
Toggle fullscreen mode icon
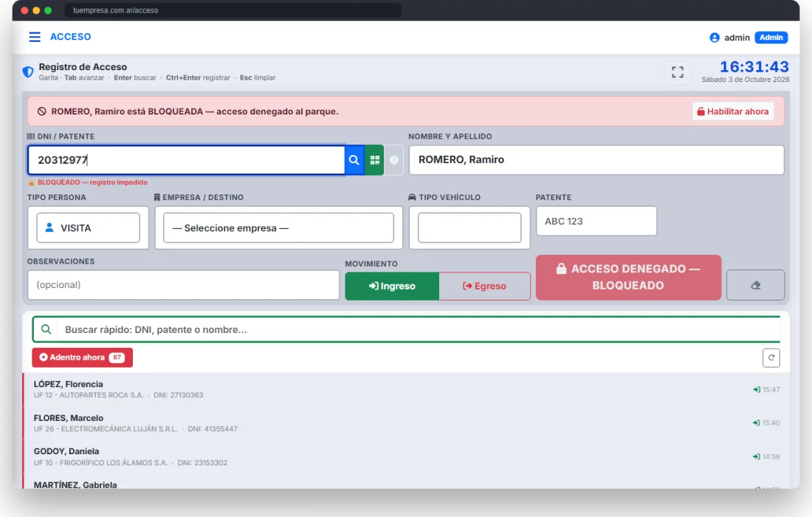pos(678,72)
